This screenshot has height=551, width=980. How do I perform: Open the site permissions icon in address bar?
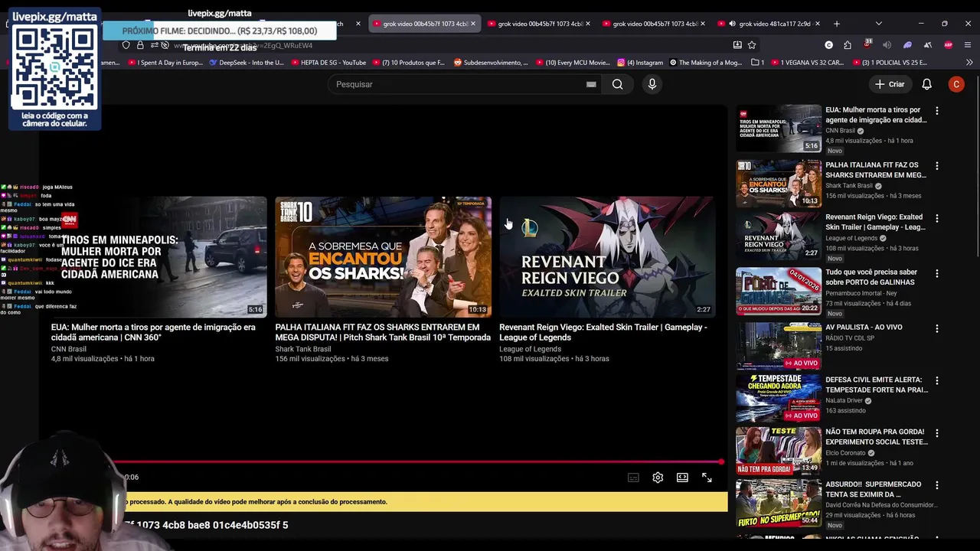(x=155, y=45)
